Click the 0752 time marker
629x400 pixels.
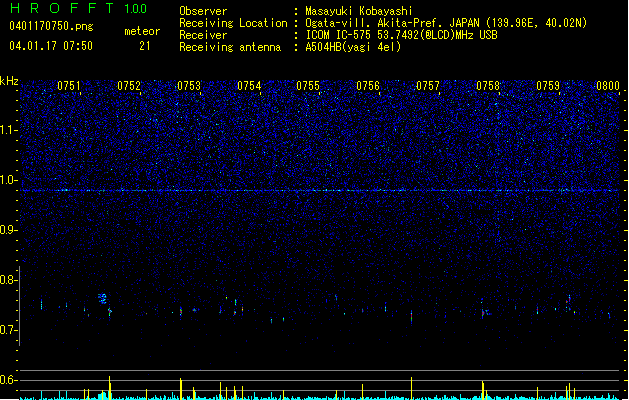point(129,86)
